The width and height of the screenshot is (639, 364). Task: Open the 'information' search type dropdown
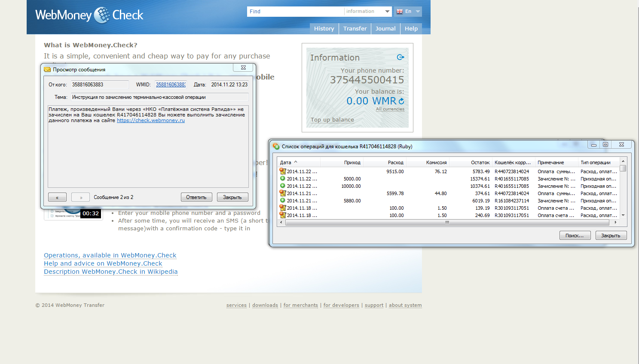[x=387, y=12]
